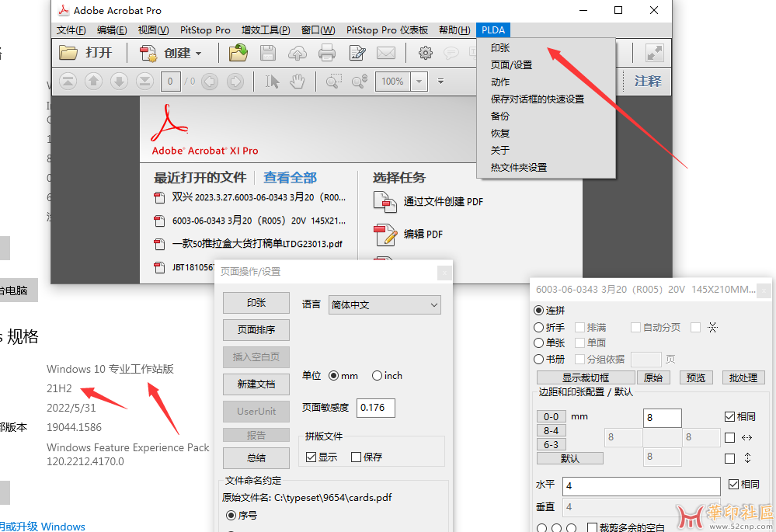Click the 预览 button
Image resolution: width=776 pixels, height=532 pixels.
coord(696,377)
